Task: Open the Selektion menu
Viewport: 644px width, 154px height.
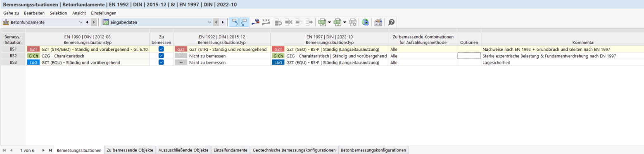Action: coord(58,13)
